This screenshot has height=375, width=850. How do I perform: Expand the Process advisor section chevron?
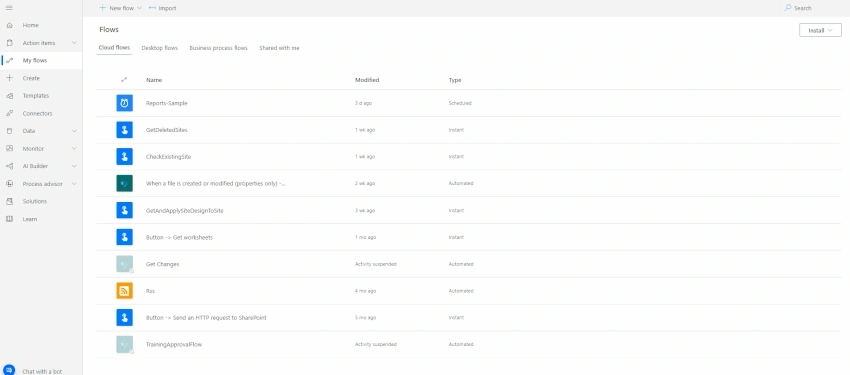tap(74, 184)
